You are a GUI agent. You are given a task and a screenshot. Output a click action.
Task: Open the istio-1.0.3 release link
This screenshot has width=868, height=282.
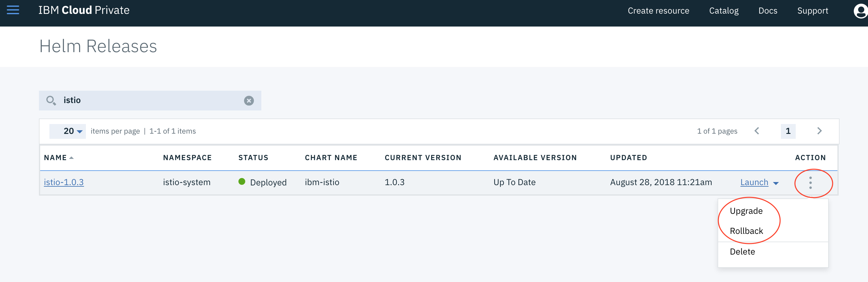64,182
